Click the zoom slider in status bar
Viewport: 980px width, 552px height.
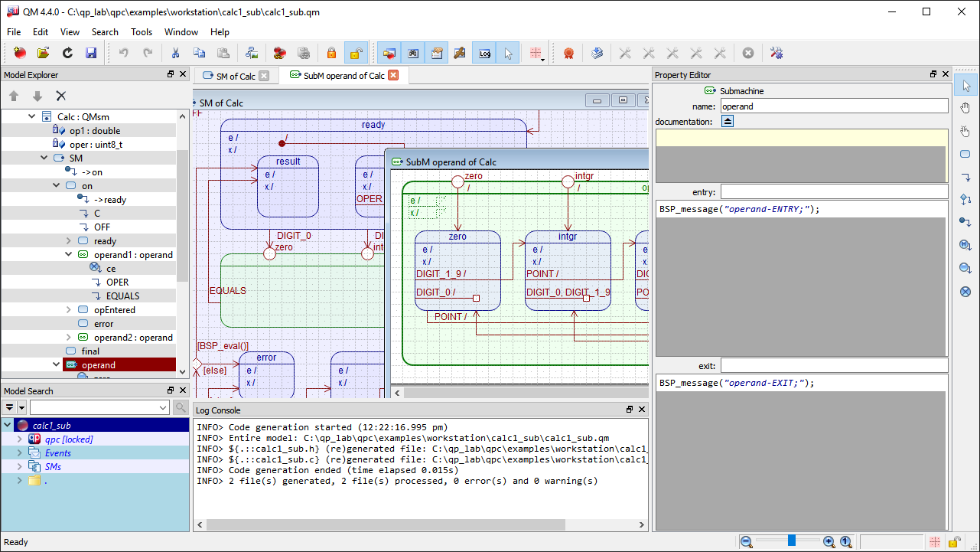coord(792,541)
